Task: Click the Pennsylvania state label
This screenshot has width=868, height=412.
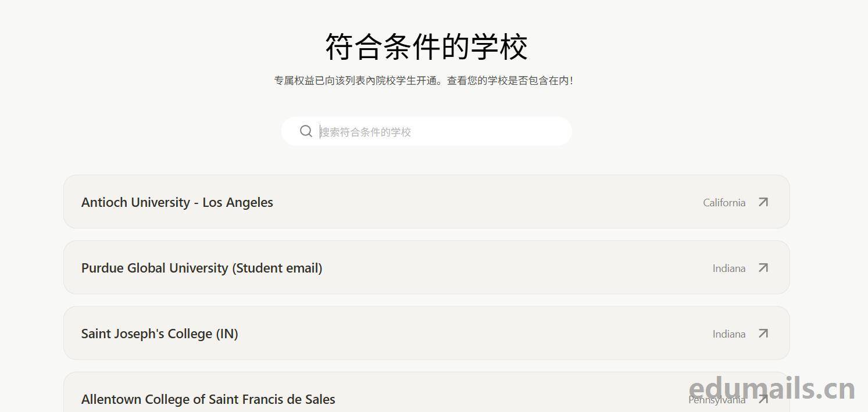Action: click(x=717, y=399)
